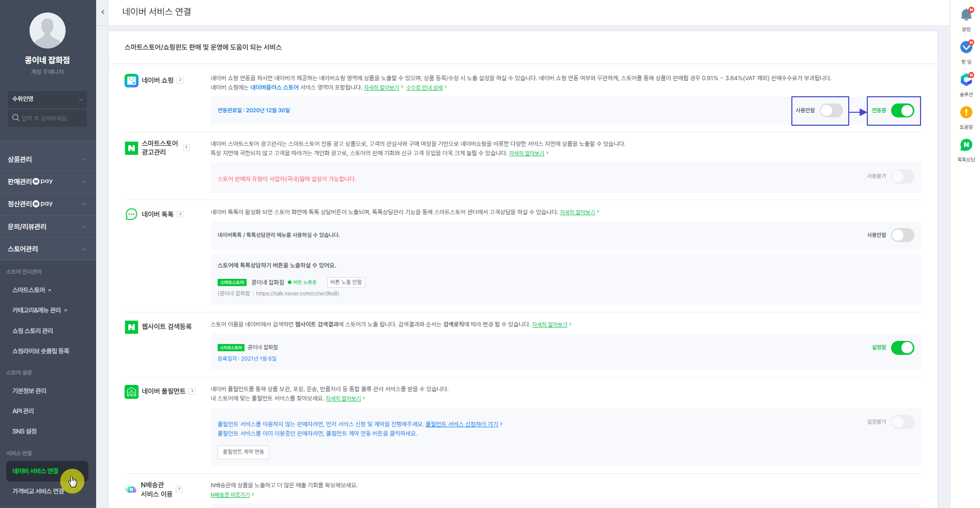The height and width of the screenshot is (508, 980).
Task: Open the 수취인명 search dropdown
Action: pyautogui.click(x=47, y=99)
